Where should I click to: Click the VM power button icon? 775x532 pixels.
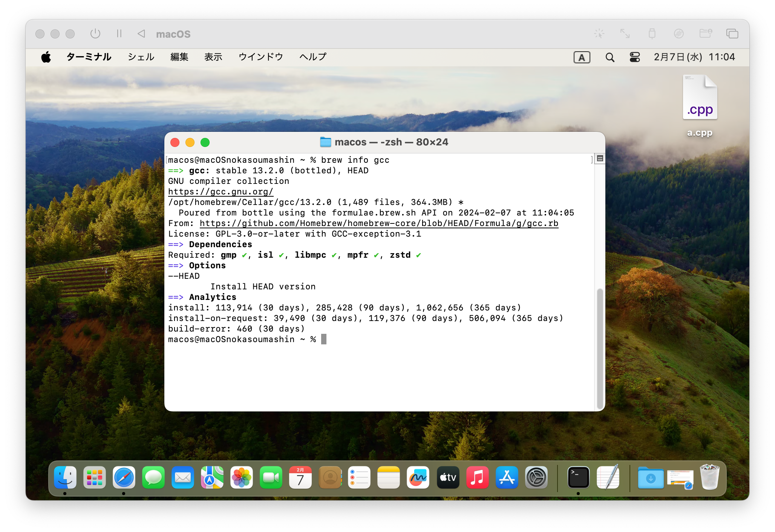(95, 34)
